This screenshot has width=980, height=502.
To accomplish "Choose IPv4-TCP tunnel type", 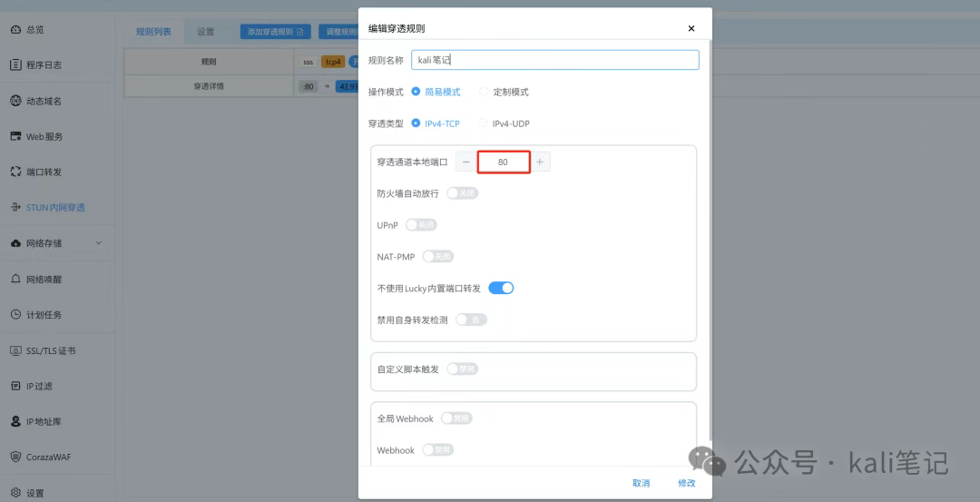I will 436,123.
